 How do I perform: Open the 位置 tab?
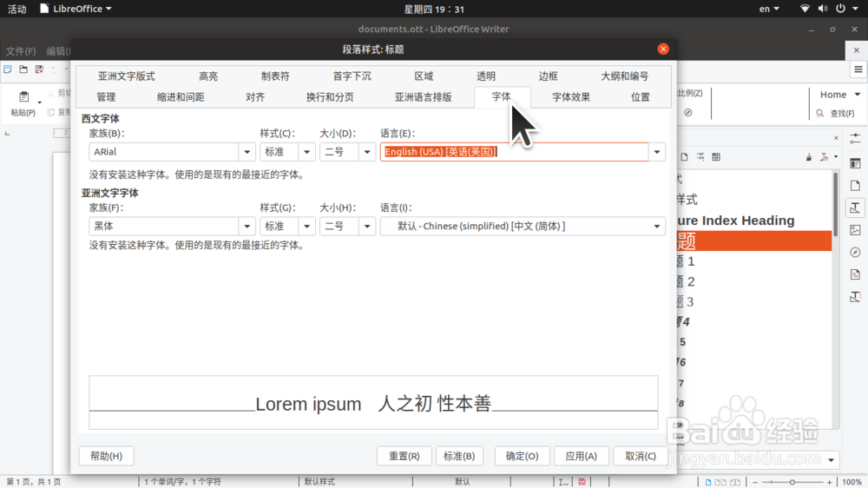pyautogui.click(x=641, y=97)
